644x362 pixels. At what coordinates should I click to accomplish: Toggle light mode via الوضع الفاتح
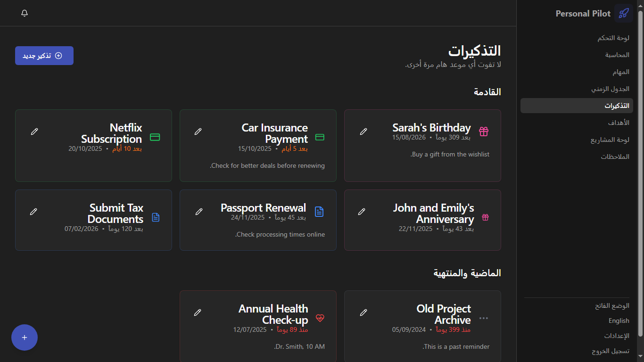click(x=612, y=306)
